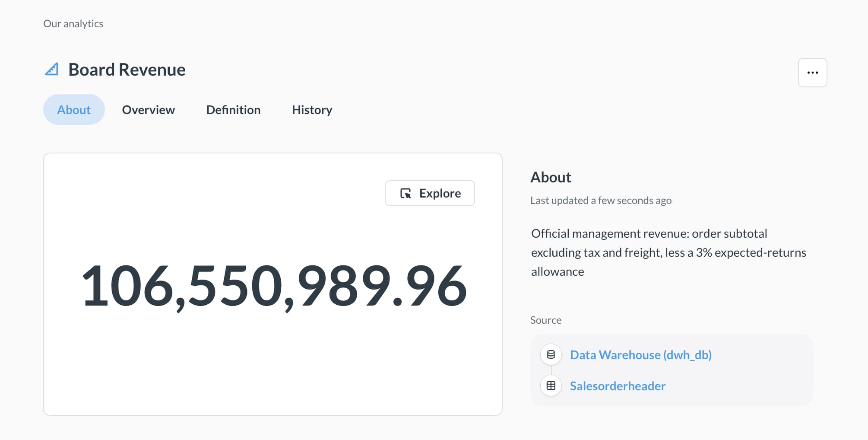The width and height of the screenshot is (868, 440).
Task: View the History tab
Action: [x=312, y=110]
